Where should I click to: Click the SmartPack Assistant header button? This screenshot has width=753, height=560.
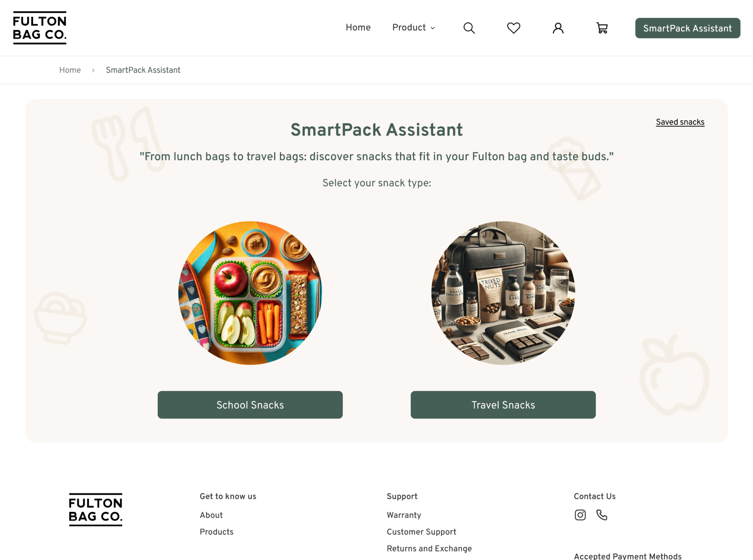click(688, 28)
